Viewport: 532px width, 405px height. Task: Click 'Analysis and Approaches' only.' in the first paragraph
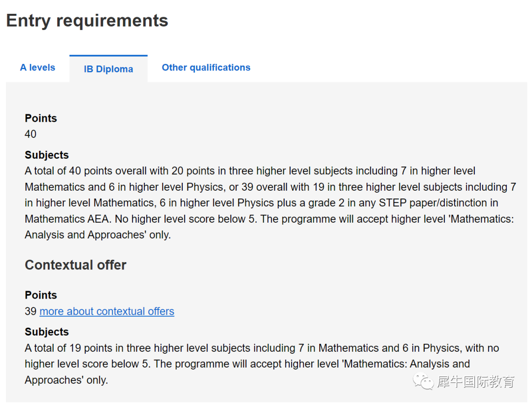point(98,235)
